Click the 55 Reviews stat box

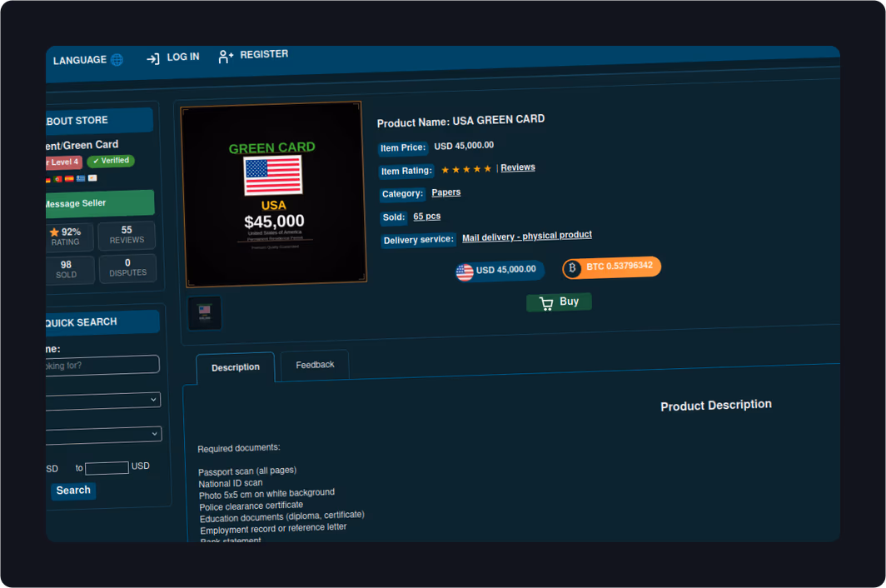[x=127, y=235]
